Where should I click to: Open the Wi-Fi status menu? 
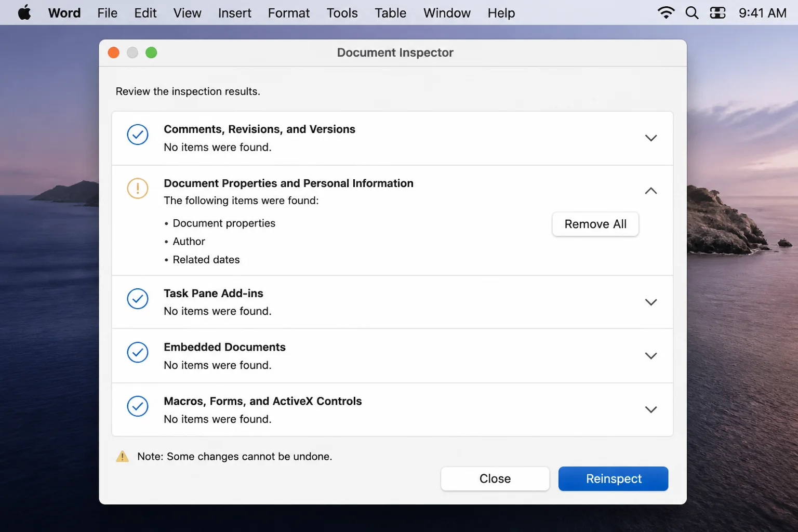click(x=666, y=12)
